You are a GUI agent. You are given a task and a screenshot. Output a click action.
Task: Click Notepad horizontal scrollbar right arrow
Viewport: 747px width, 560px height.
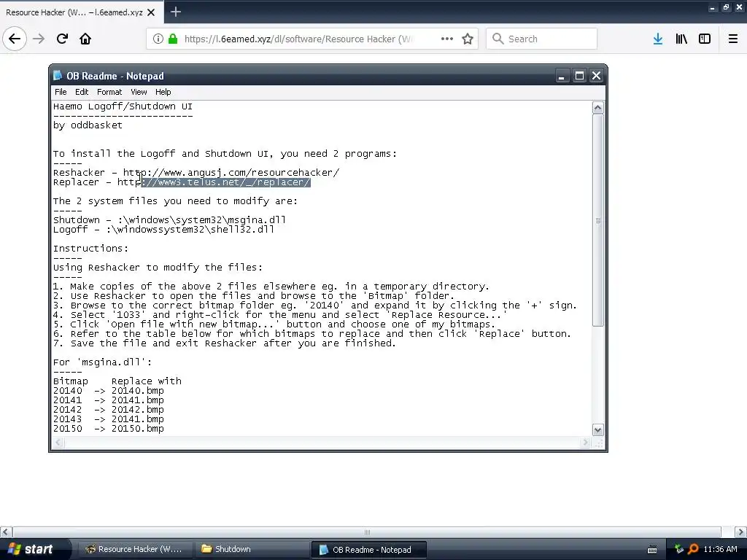tap(586, 443)
